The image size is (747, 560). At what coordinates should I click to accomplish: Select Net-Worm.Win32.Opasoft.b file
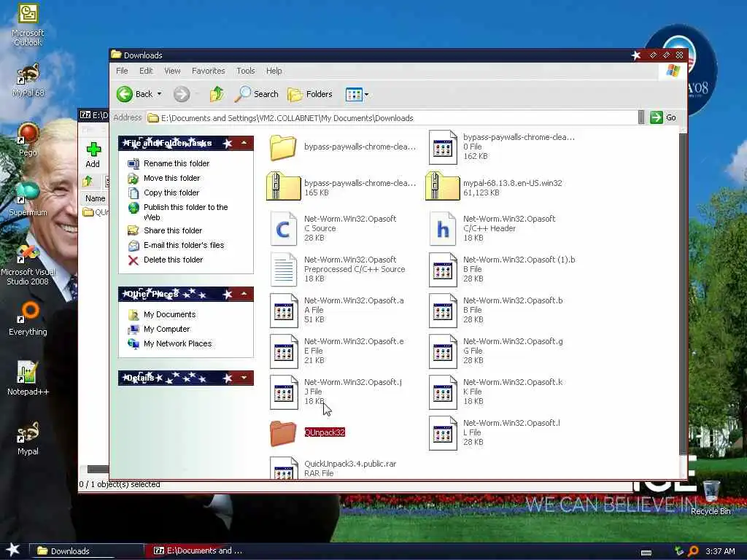point(443,311)
